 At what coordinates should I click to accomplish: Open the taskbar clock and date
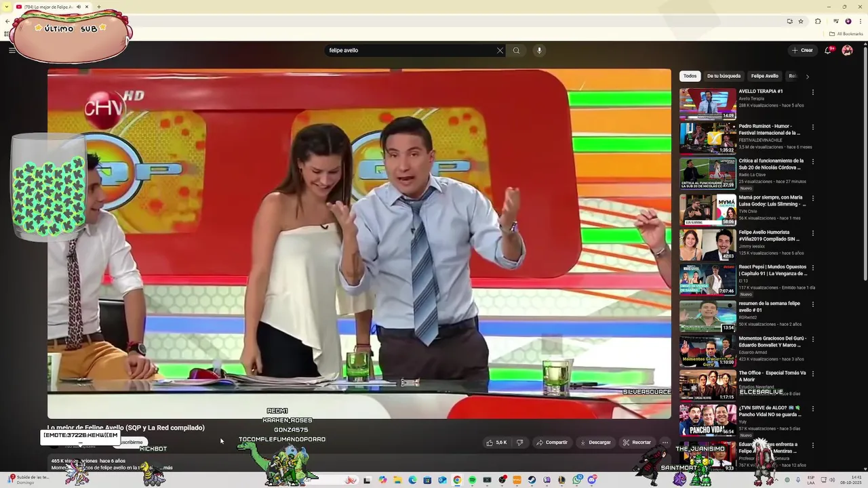[x=851, y=480]
